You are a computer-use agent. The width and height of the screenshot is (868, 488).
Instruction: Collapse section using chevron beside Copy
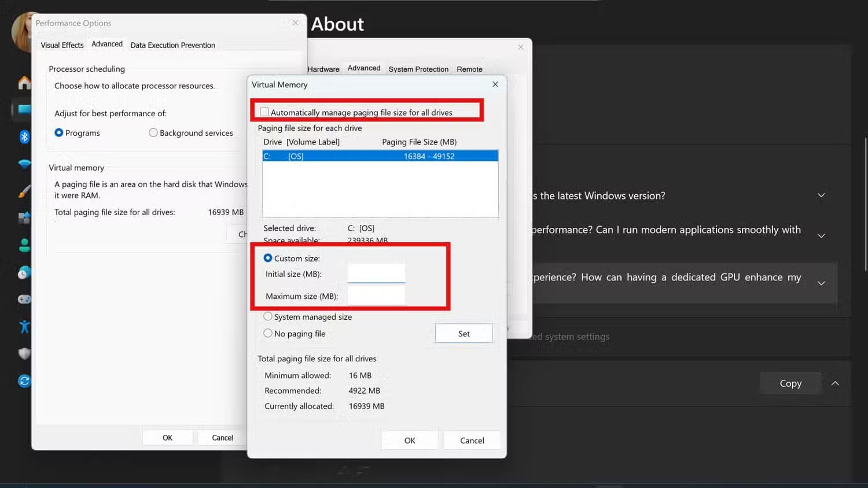tap(835, 383)
